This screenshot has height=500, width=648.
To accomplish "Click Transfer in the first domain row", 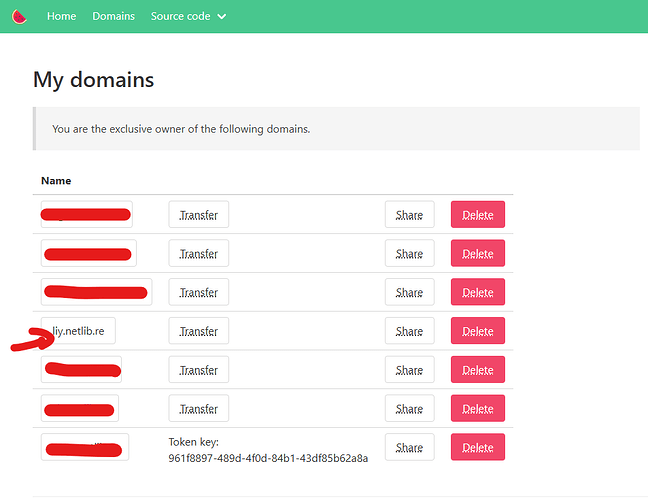I will [198, 214].
